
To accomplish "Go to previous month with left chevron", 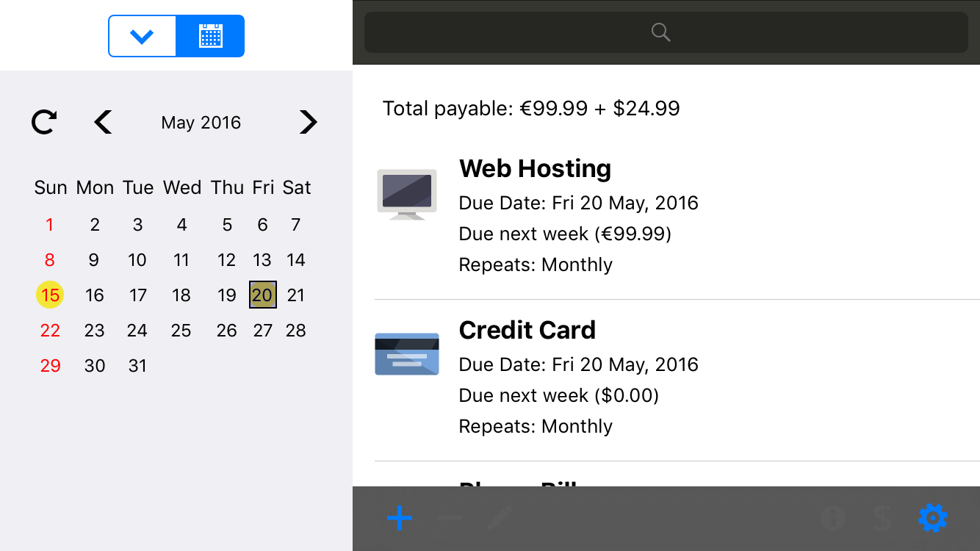I will point(104,122).
